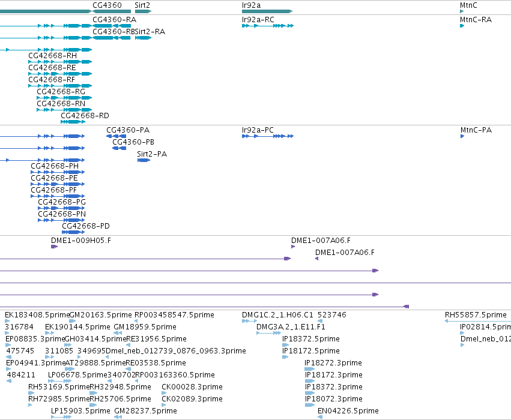Click the CG4360-PB protein label
This screenshot has width=511, height=420.
pyautogui.click(x=133, y=142)
